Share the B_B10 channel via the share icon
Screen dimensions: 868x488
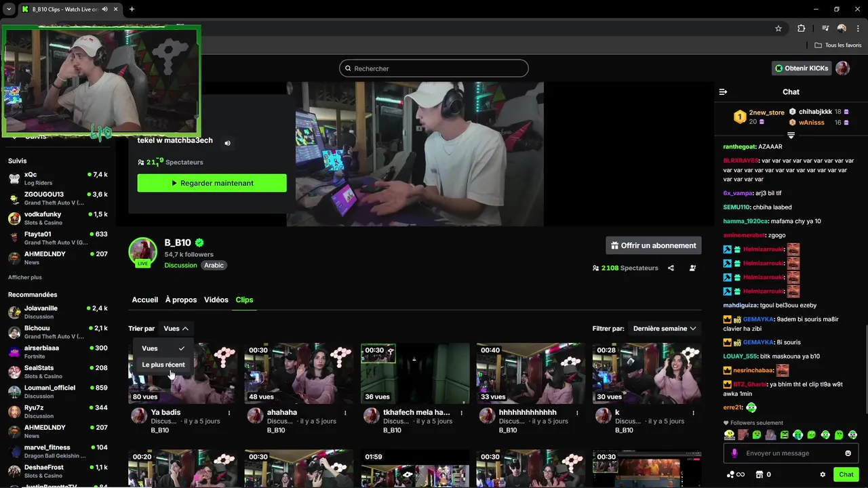coord(671,268)
